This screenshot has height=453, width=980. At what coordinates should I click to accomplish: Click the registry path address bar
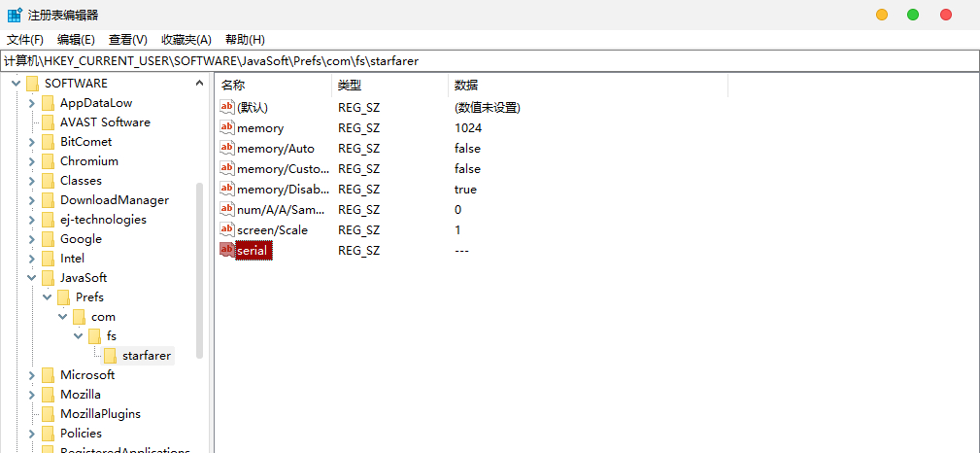pos(490,60)
